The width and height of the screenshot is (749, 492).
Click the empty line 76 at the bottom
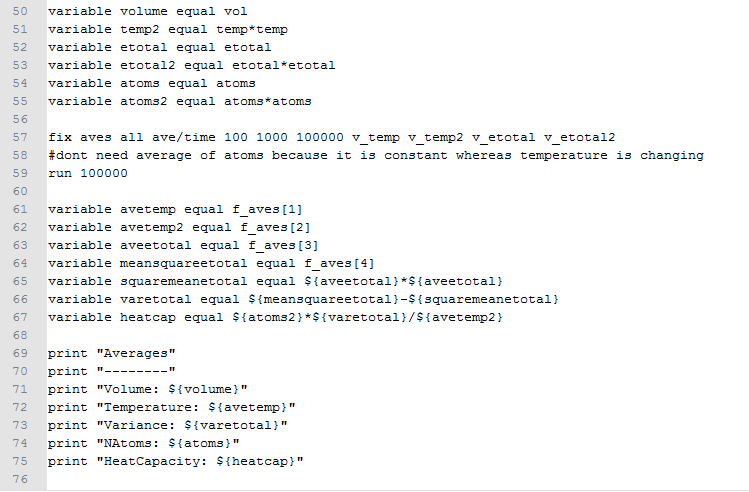click(x=200, y=479)
